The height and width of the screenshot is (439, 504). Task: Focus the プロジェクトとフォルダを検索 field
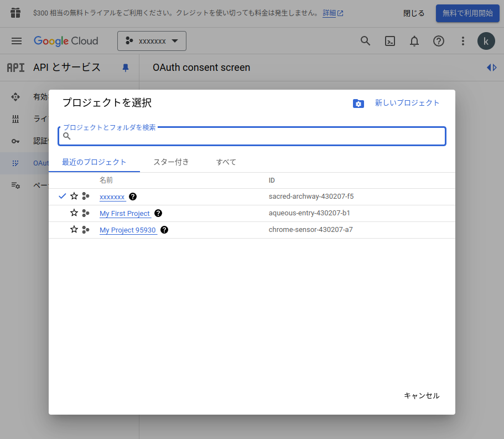click(252, 136)
